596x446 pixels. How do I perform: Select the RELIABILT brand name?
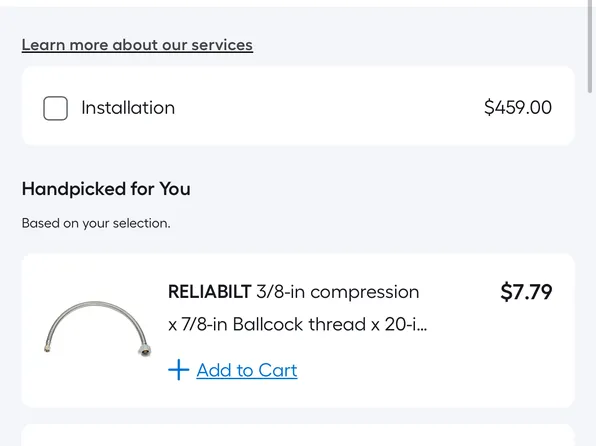pos(209,292)
